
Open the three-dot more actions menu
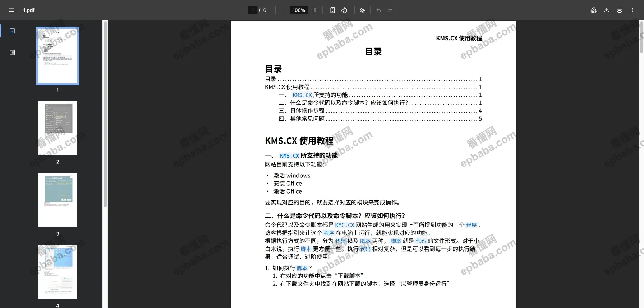632,10
